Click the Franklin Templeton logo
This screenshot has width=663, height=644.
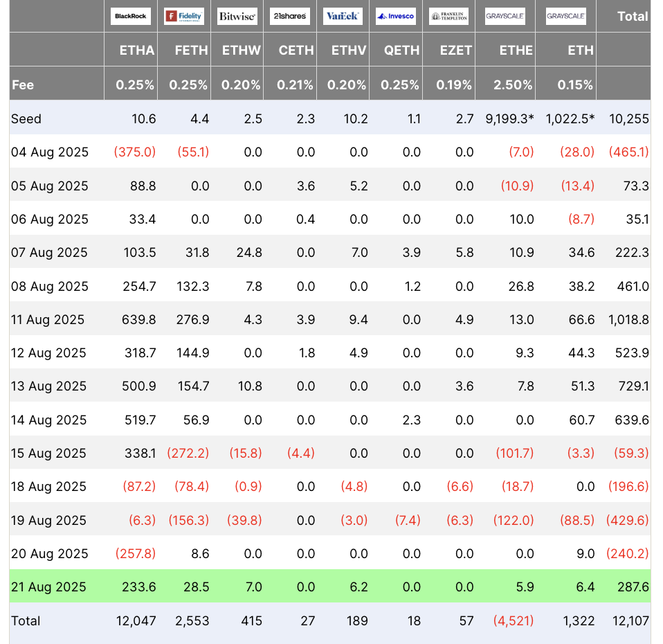[x=448, y=16]
